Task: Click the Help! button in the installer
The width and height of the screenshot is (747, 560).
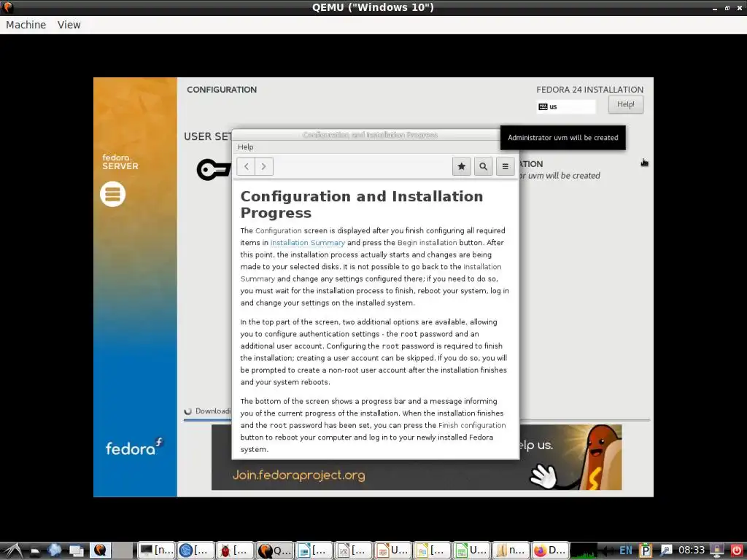Action: pyautogui.click(x=625, y=104)
